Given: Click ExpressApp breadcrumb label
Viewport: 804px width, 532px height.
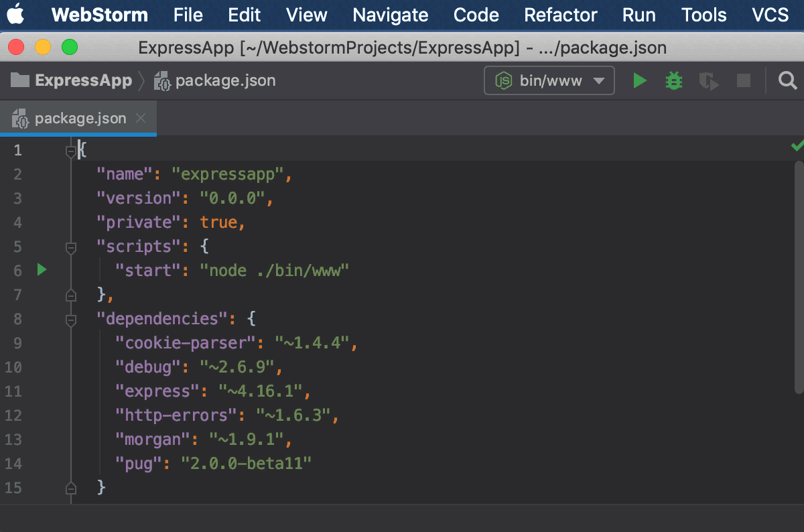Looking at the screenshot, I should pyautogui.click(x=84, y=81).
